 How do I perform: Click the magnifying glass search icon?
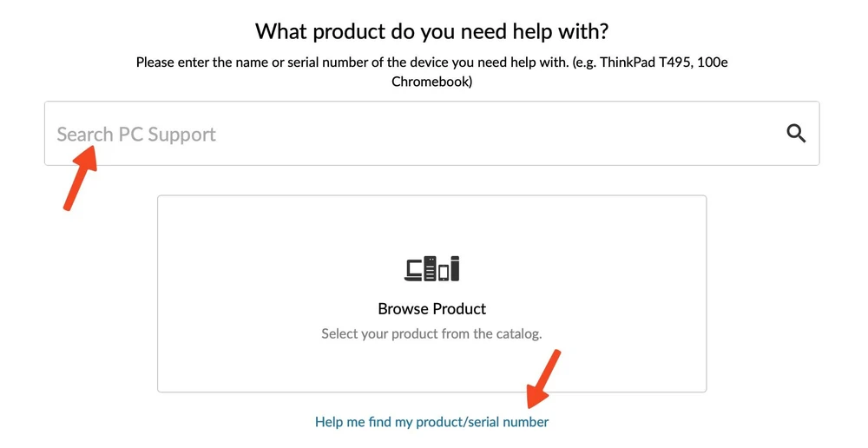(x=796, y=133)
